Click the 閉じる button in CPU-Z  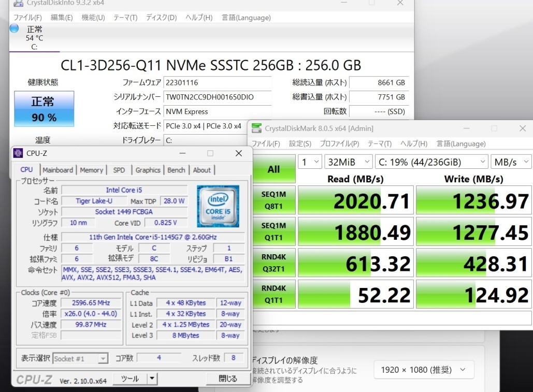(228, 379)
